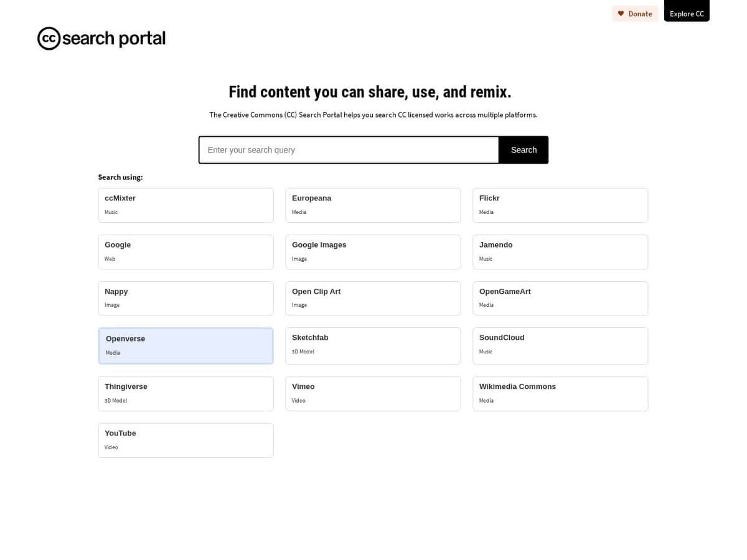This screenshot has width=747, height=560.
Task: Select the SoundCloud Music source
Action: (560, 346)
